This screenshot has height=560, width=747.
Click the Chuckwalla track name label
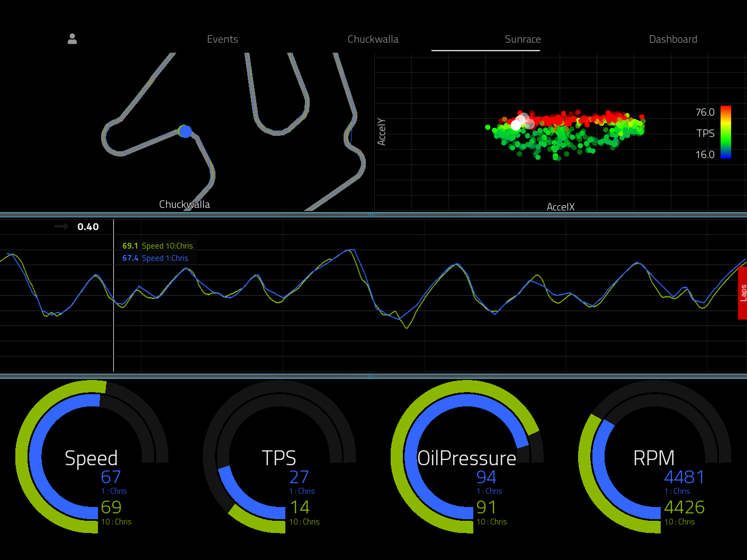click(184, 204)
